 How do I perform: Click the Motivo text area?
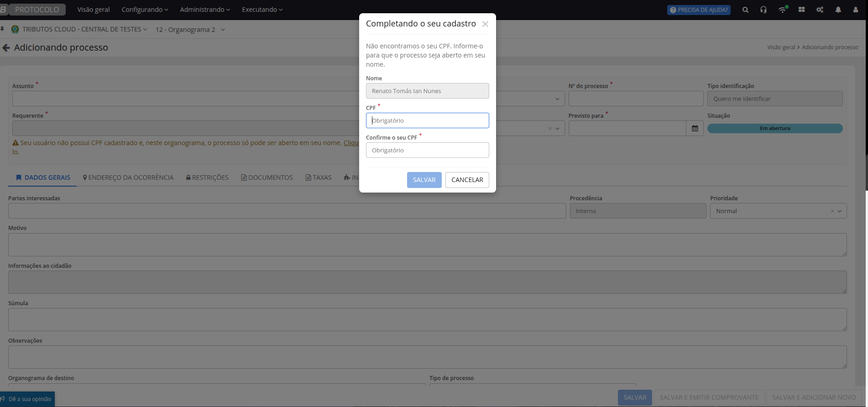coord(428,245)
